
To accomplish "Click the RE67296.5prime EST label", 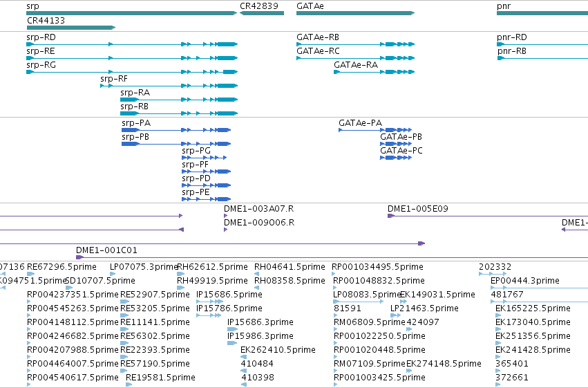I will tap(61, 267).
